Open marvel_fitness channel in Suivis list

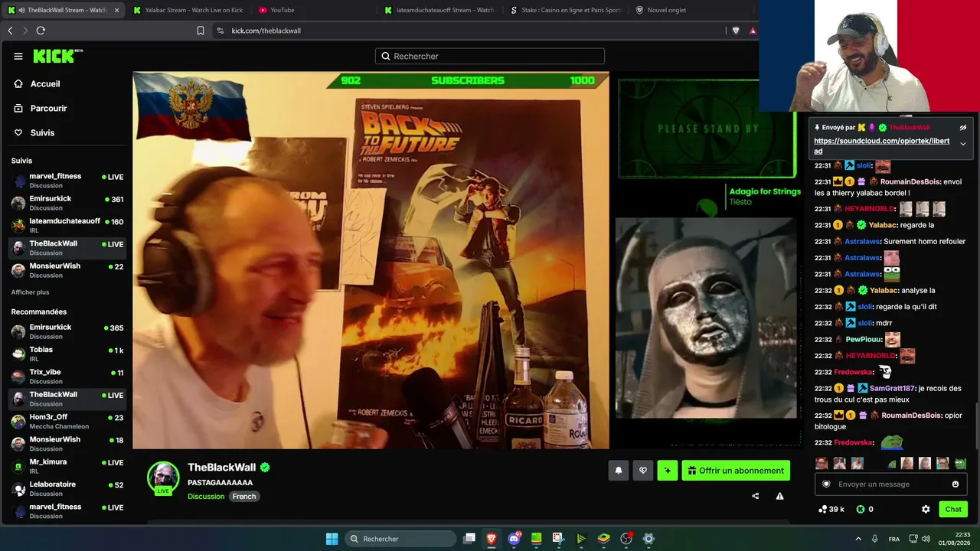point(67,181)
